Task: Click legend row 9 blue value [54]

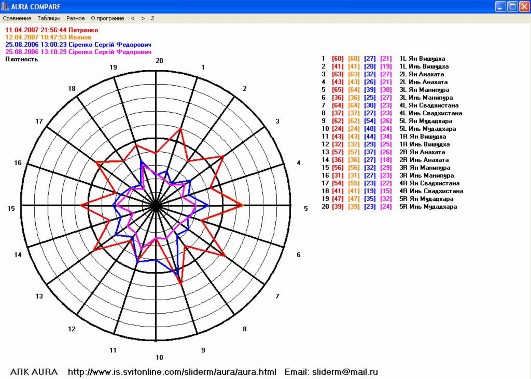Action: 370,121
